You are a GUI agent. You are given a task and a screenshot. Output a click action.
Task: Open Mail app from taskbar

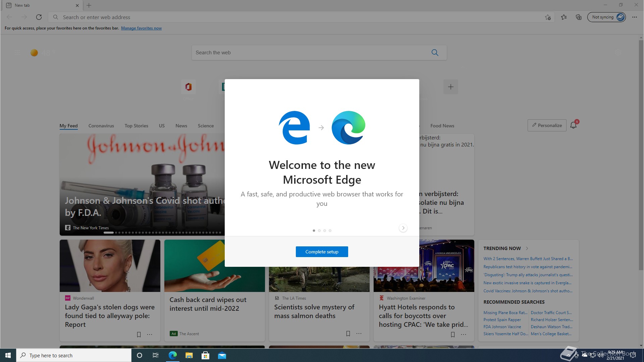click(222, 355)
